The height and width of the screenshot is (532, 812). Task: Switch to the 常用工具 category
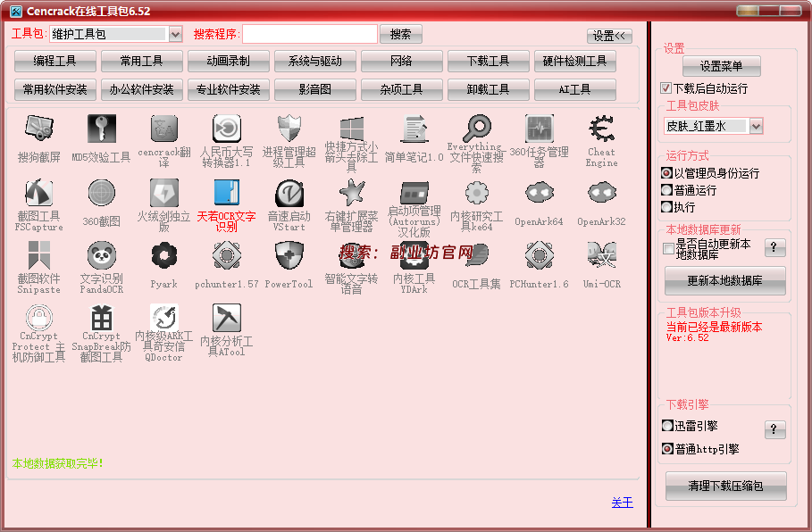142,61
